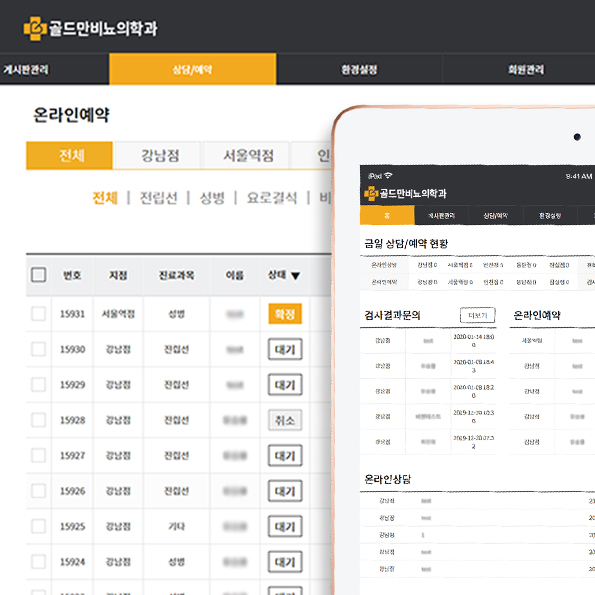Filter by 성병 department link
This screenshot has width=595, height=595.
pos(212,198)
